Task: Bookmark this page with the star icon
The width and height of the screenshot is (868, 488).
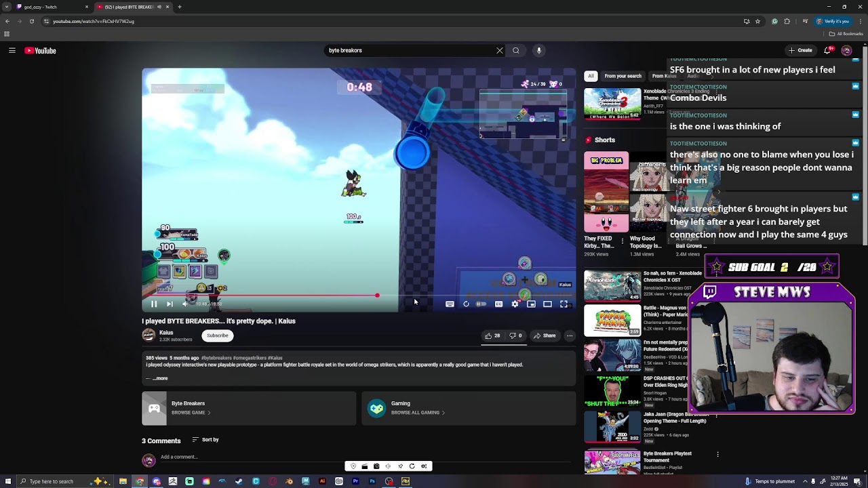Action: pos(758,21)
